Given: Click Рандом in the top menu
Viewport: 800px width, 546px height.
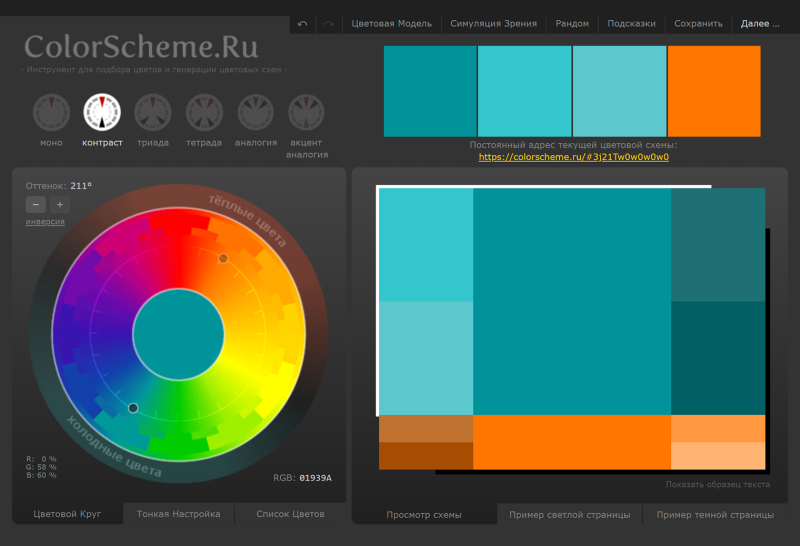Looking at the screenshot, I should pos(572,23).
